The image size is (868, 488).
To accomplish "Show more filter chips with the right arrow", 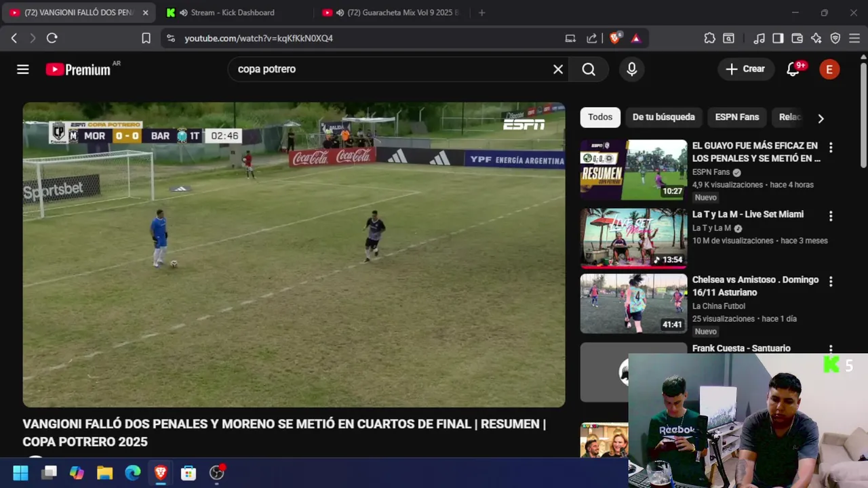I will point(821,119).
